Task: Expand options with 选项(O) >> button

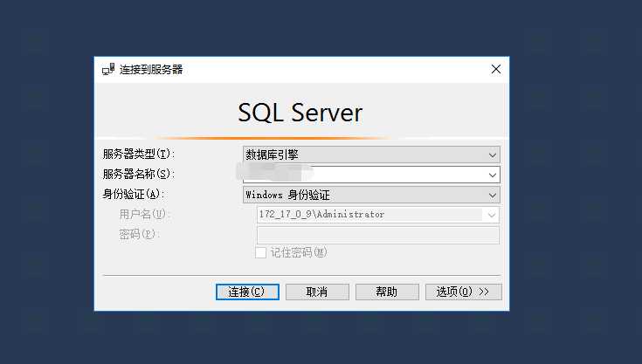Action: [463, 292]
